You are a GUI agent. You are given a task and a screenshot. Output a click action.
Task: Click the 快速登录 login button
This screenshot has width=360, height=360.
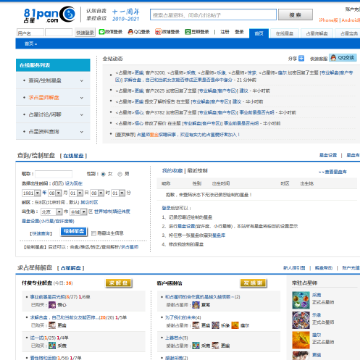click(85, 33)
